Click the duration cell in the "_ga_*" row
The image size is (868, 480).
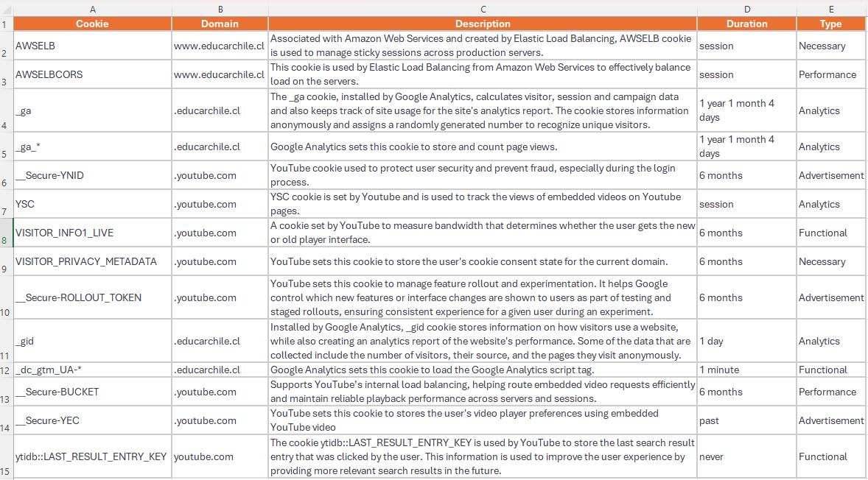click(747, 147)
